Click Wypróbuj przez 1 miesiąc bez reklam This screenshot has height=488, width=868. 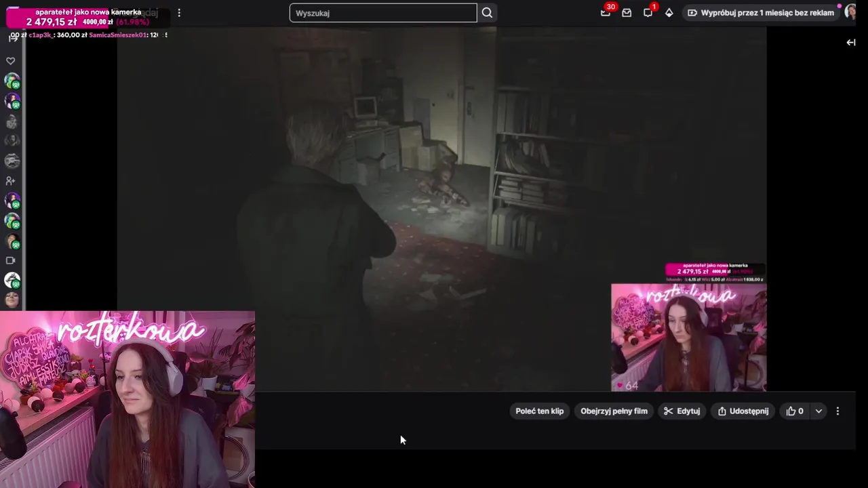pos(761,13)
